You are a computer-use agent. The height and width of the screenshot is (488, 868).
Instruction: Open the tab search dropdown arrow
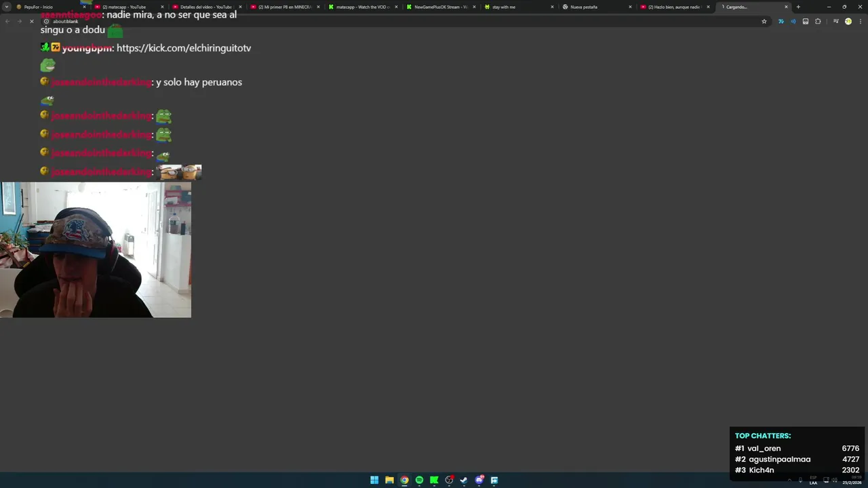tap(7, 7)
